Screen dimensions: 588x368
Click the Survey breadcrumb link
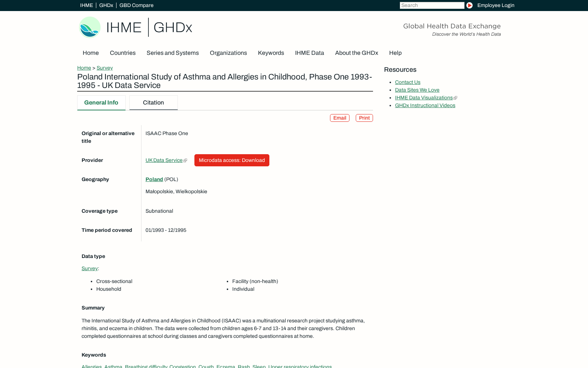105,68
